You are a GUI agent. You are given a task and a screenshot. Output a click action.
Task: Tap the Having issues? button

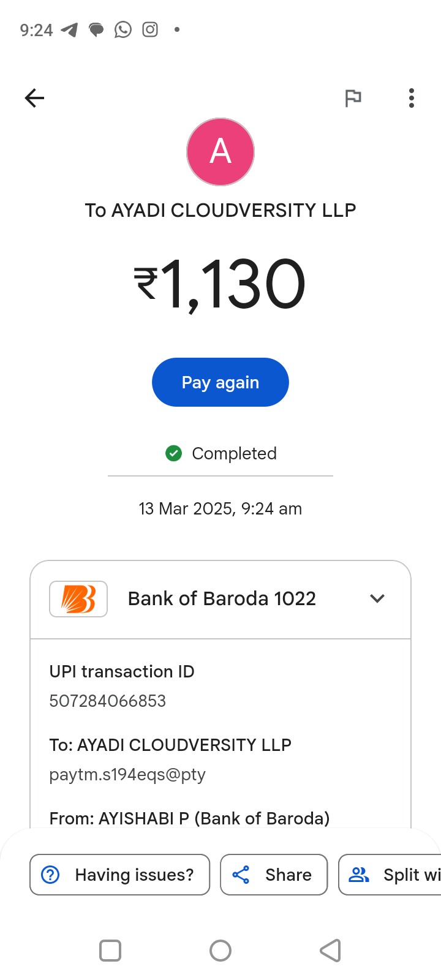pyautogui.click(x=120, y=875)
